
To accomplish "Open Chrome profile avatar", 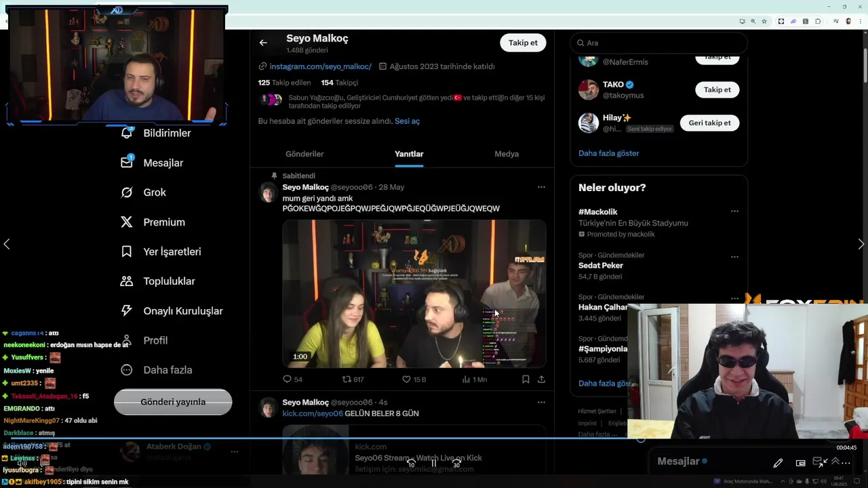I will pos(848,21).
